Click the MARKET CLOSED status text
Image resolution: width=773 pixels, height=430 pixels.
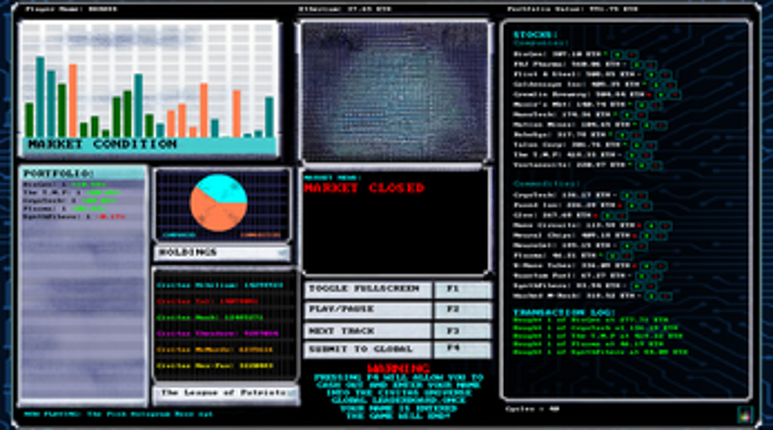(364, 188)
